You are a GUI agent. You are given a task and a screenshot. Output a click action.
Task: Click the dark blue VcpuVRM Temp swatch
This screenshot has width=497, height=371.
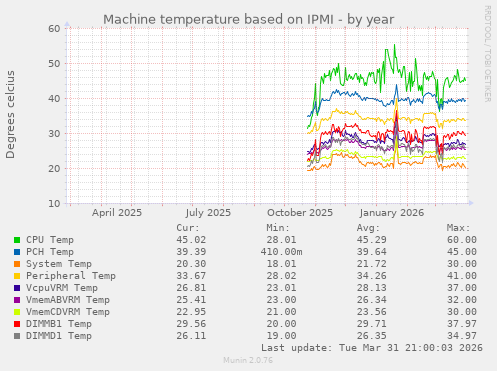[x=17, y=288]
